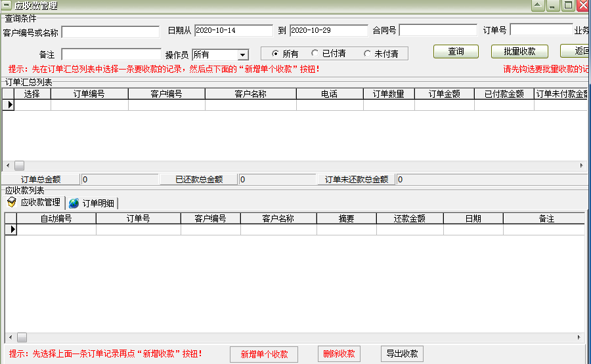Click the partially hidden 返回 button
Viewport: 591px width, 364px height.
click(x=575, y=51)
